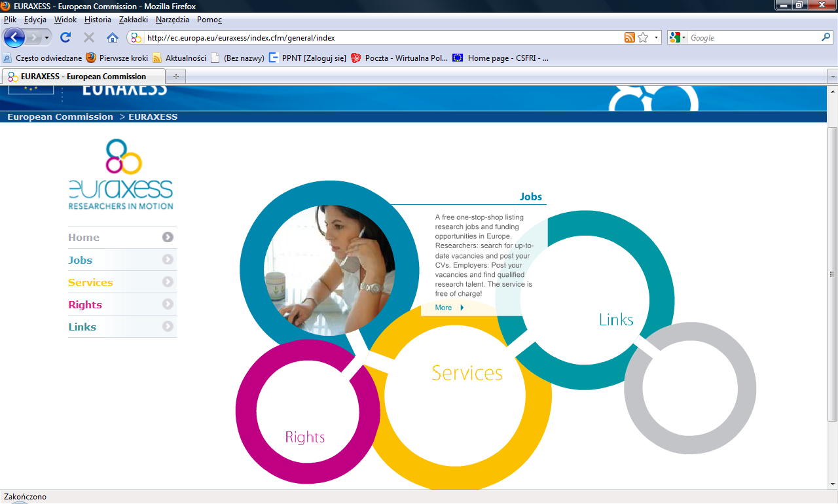Open the Pomoc menu

(x=209, y=20)
